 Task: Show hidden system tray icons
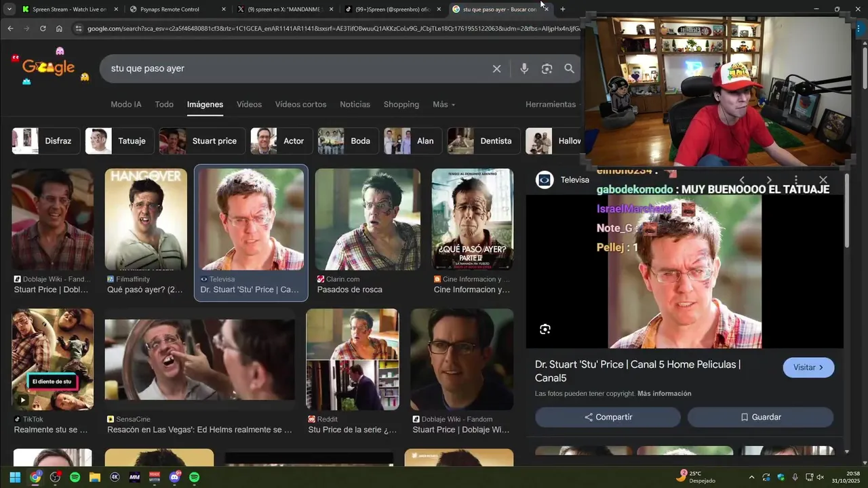[751, 477]
